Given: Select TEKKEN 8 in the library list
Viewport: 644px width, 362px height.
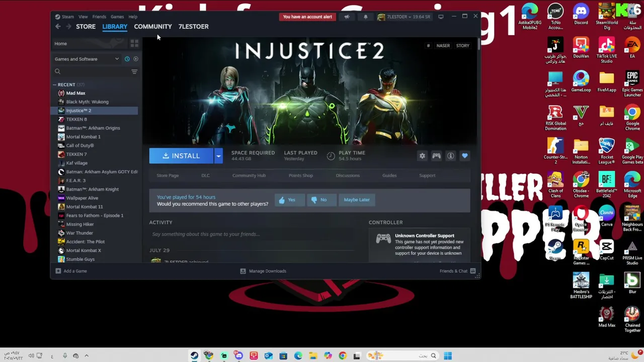Looking at the screenshot, I should pyautogui.click(x=94, y=119).
